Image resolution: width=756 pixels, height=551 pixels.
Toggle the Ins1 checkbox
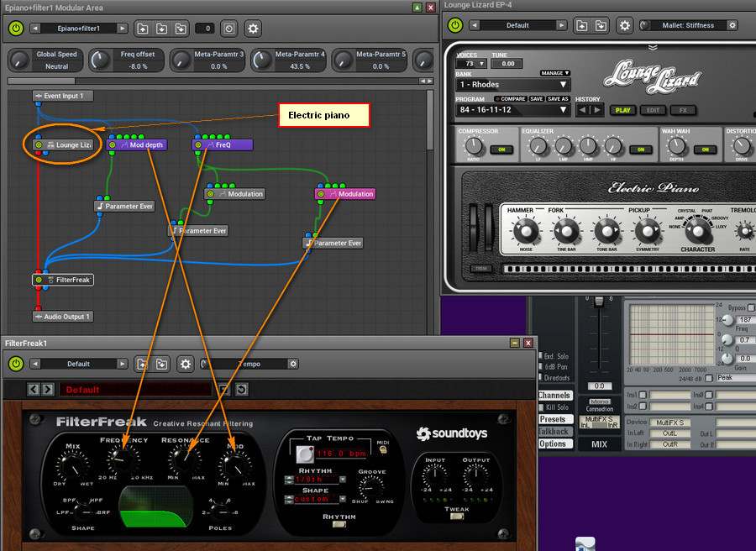[x=643, y=395]
